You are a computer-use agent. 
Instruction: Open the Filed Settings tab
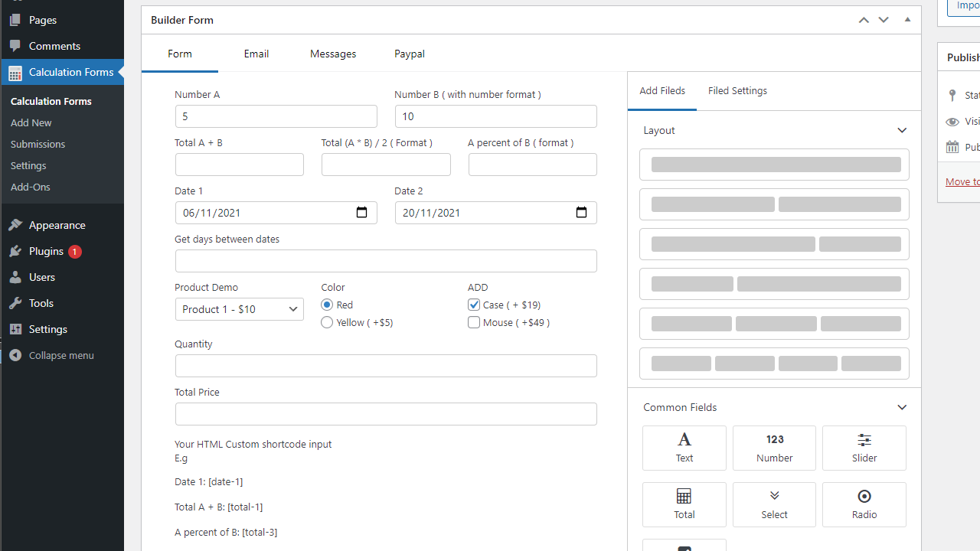point(737,91)
